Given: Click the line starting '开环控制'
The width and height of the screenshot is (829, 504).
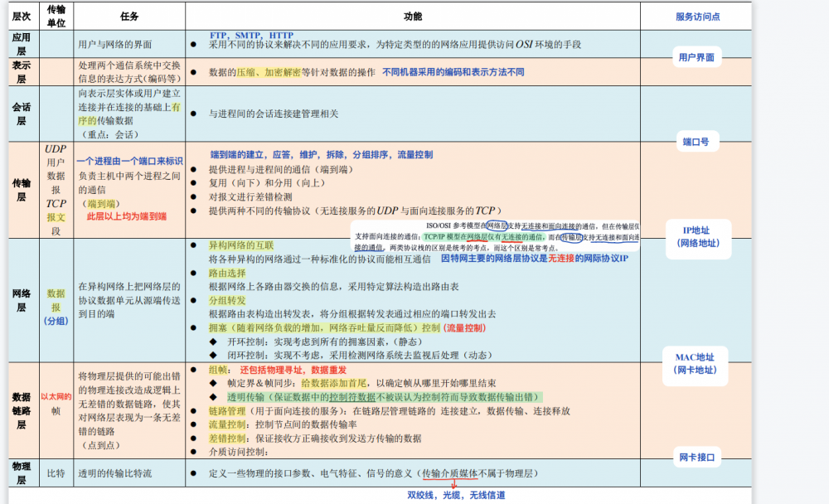Looking at the screenshot, I should point(325,342).
